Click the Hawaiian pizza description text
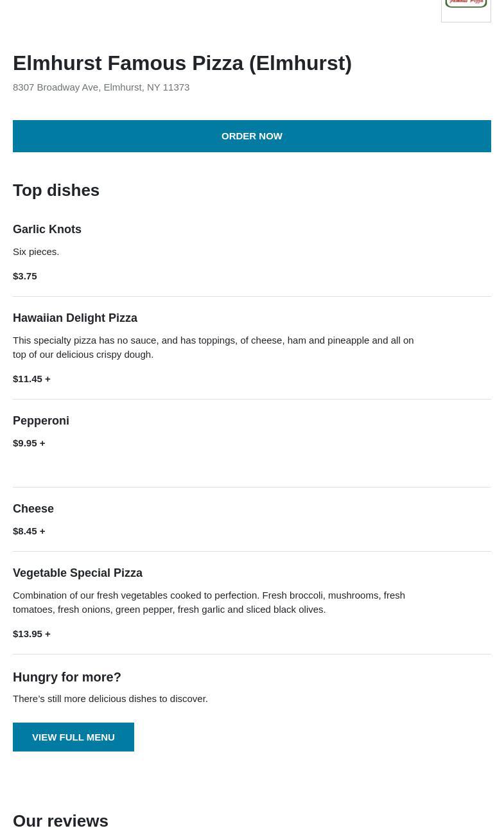This screenshot has height=835, width=504. [213, 347]
